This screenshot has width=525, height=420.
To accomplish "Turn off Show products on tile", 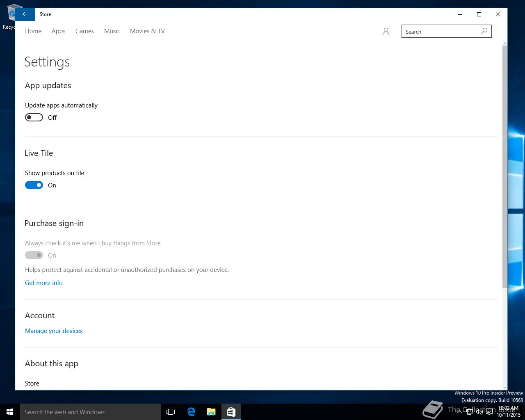I will click(x=34, y=185).
